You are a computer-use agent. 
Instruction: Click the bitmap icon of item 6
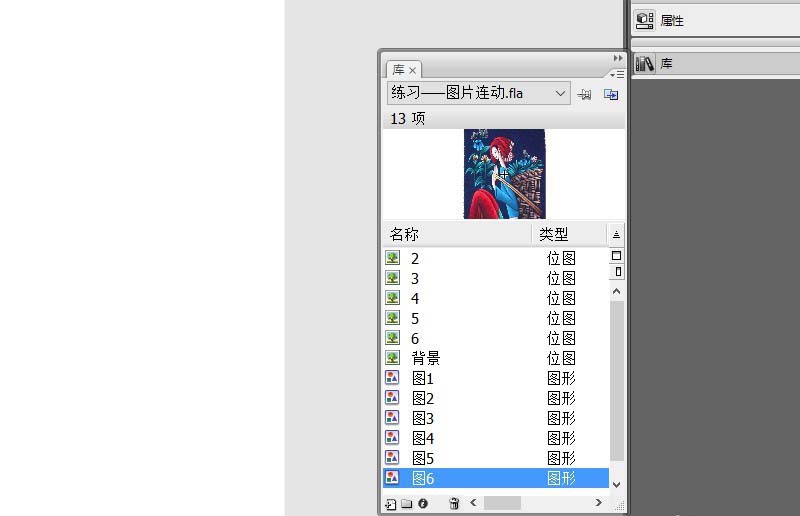[x=392, y=337]
